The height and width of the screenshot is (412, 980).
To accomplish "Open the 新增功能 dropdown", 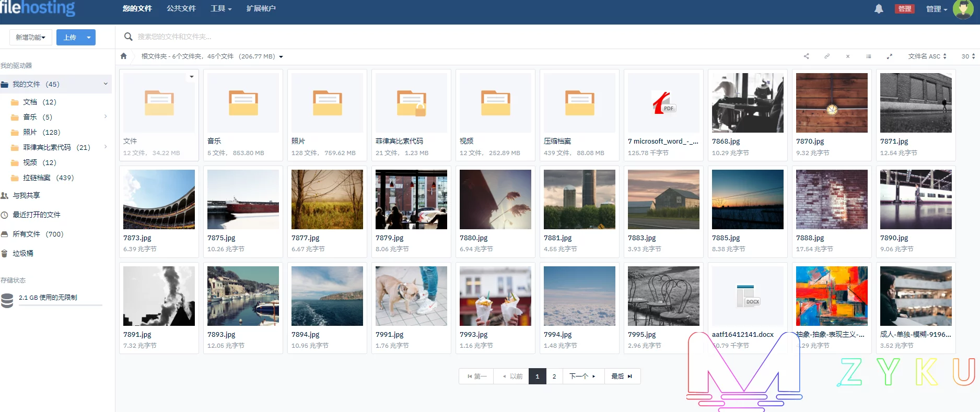I will tap(30, 38).
